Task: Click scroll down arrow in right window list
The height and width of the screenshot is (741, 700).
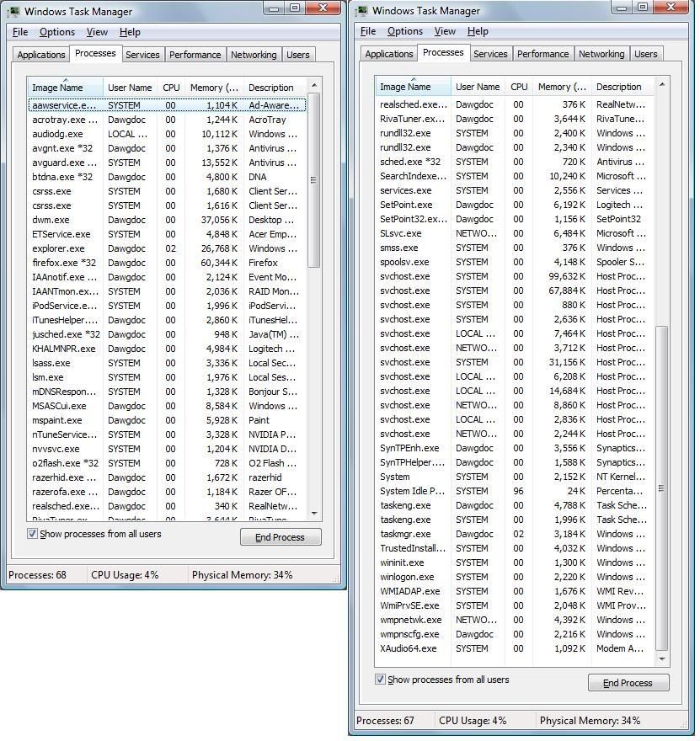Action: tap(662, 658)
